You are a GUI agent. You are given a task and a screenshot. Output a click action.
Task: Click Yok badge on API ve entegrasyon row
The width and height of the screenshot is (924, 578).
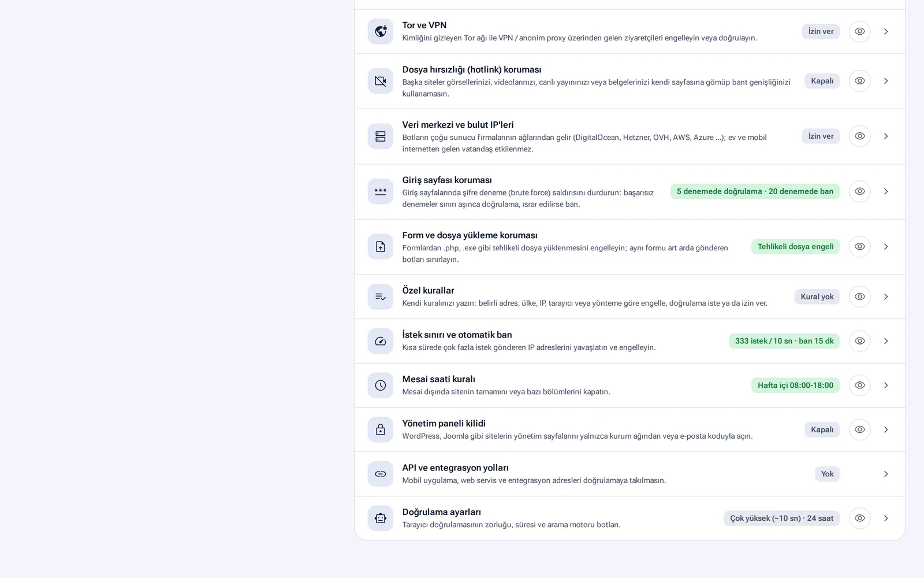pos(827,474)
